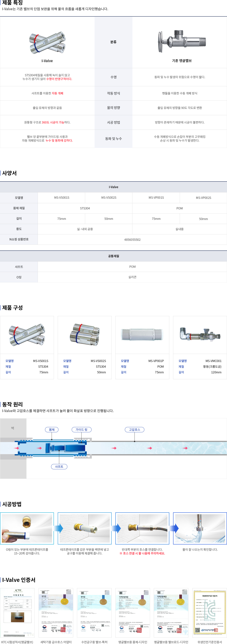
Task: Click the 360도 시공이 가능 highlighted text
Action: [x=53, y=122]
